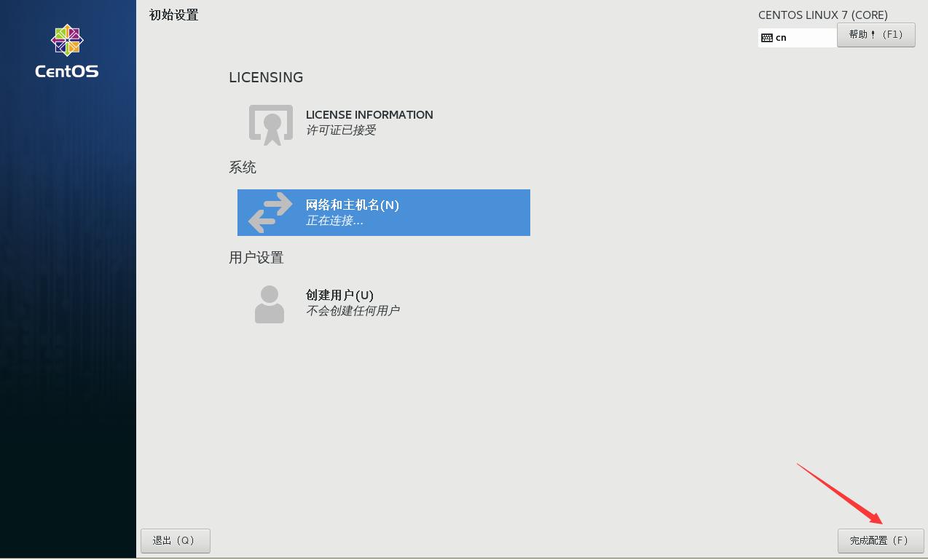
Task: Click the 完成配置（F）finish button
Action: point(879,540)
